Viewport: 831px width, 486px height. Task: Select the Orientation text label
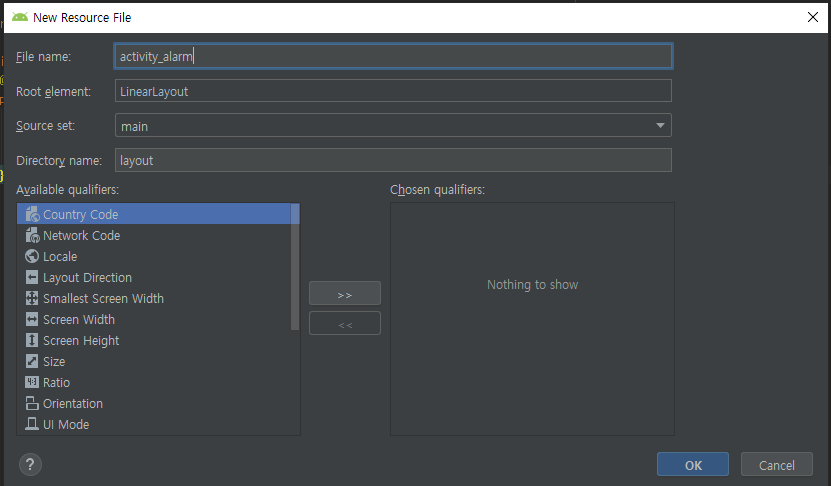73,404
